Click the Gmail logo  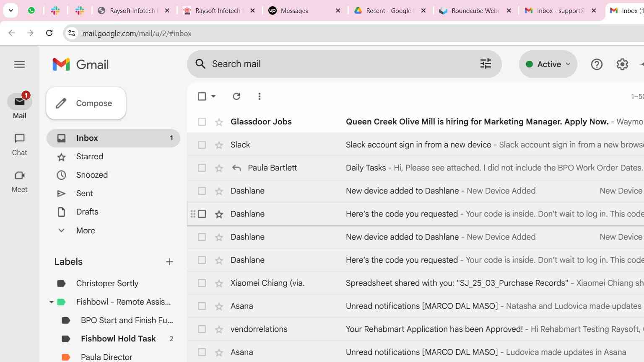click(80, 65)
